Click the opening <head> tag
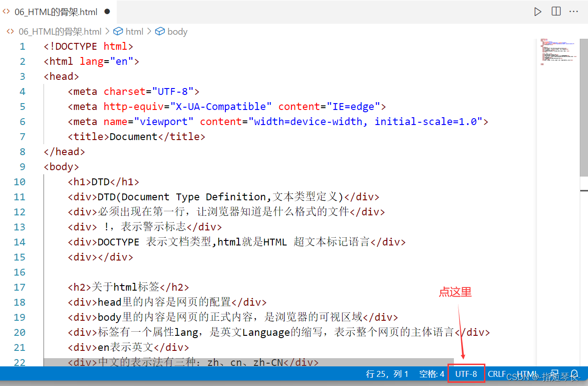 (62, 76)
